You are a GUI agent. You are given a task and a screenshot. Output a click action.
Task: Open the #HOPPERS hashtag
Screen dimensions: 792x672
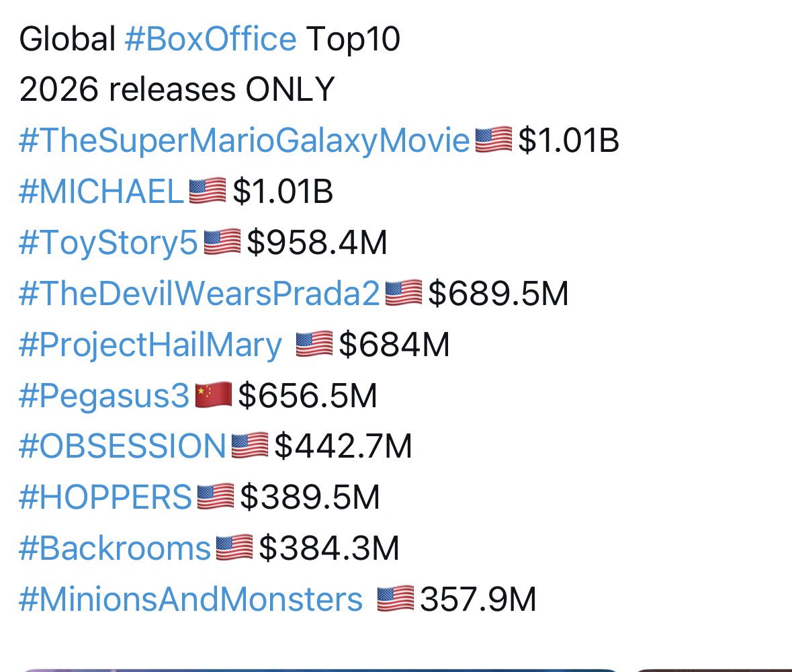tap(105, 497)
